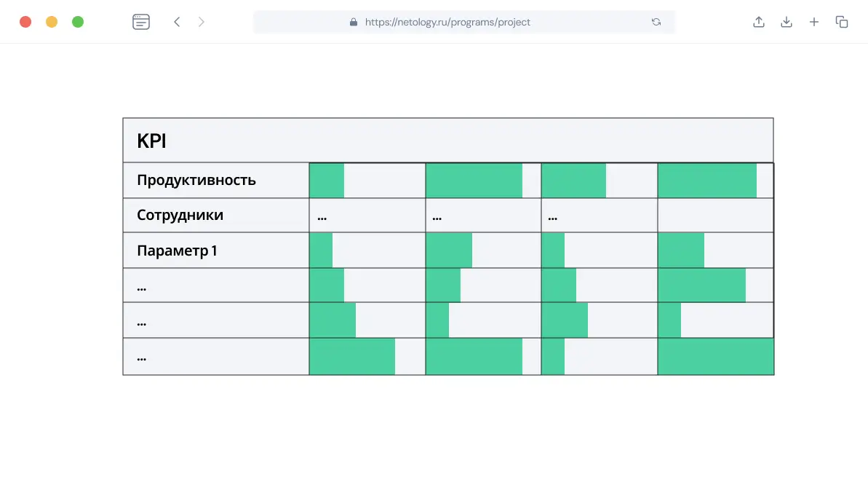
Task: Select the Параметр 1 row label
Action: pyautogui.click(x=178, y=251)
